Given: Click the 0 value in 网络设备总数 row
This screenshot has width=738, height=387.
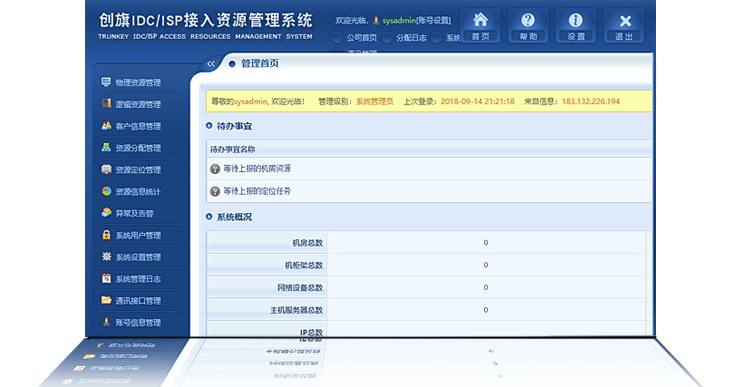Looking at the screenshot, I should (486, 288).
